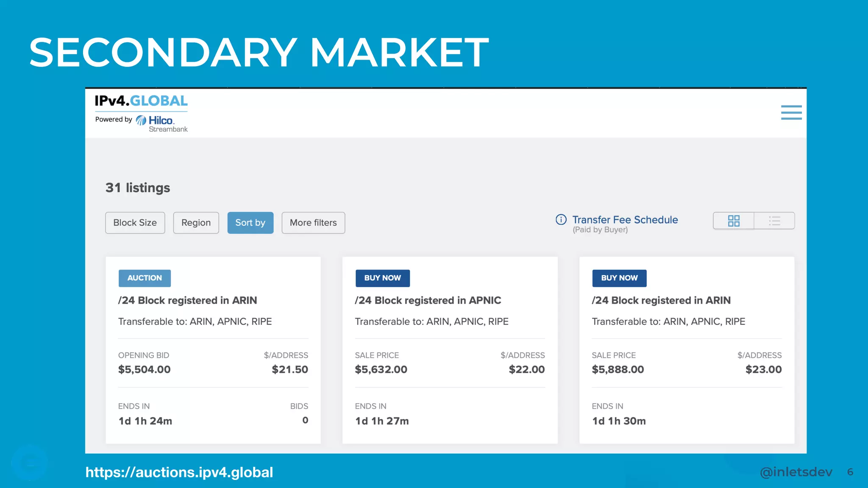Open the $23.00 ARIN listing card title

(x=661, y=300)
